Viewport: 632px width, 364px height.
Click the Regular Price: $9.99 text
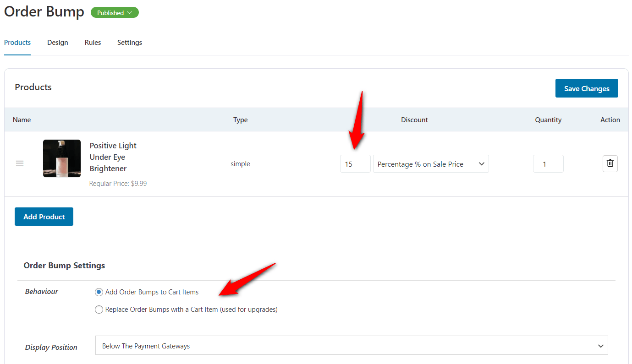point(118,184)
